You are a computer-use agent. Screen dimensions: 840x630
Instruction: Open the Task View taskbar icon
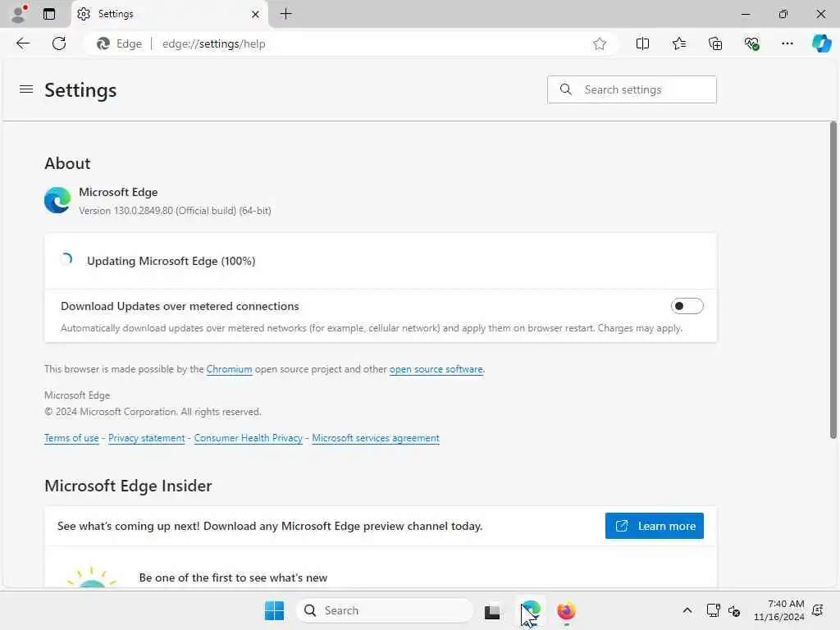click(x=492, y=610)
